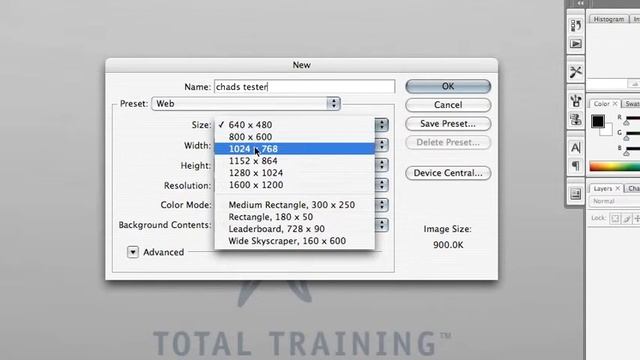Open the Paragraph panel icon
The height and width of the screenshot is (360, 640).
click(576, 166)
